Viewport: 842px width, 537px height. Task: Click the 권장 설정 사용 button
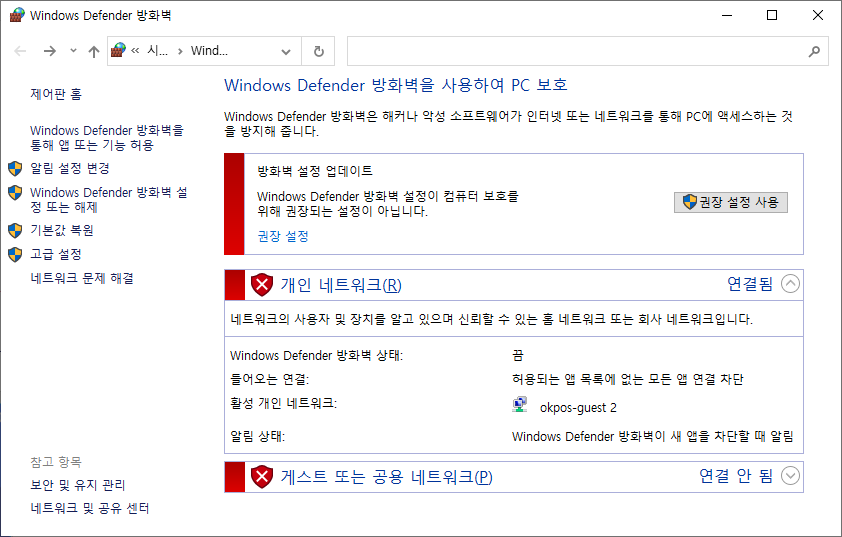(731, 202)
